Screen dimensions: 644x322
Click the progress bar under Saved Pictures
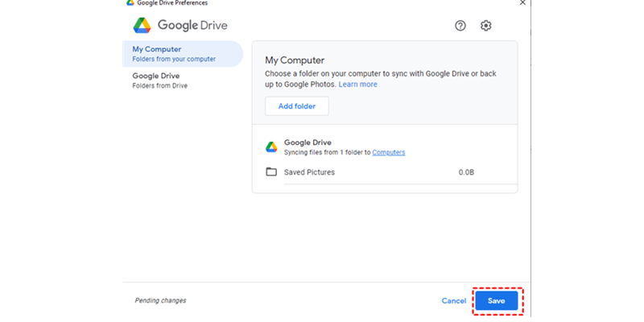400,184
